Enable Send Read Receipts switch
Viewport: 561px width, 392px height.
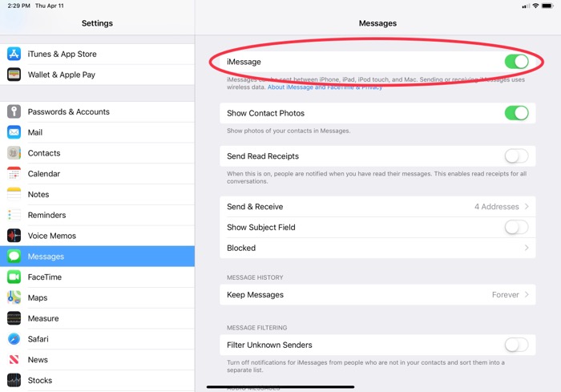tap(516, 156)
